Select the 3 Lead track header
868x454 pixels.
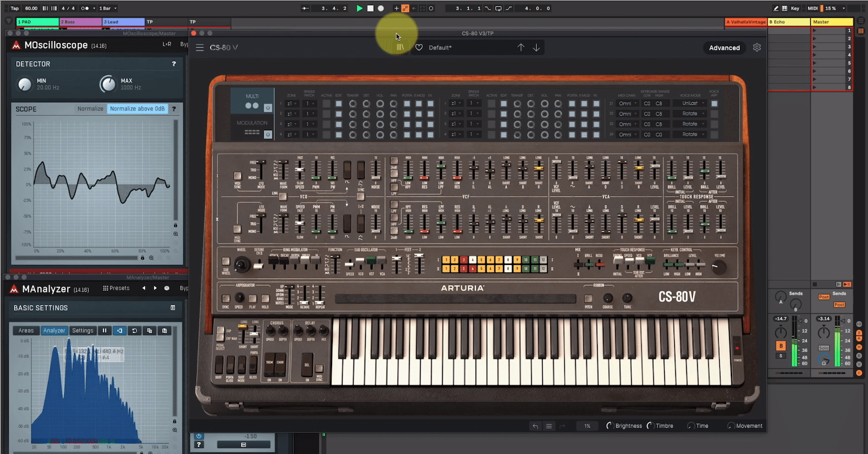point(123,22)
